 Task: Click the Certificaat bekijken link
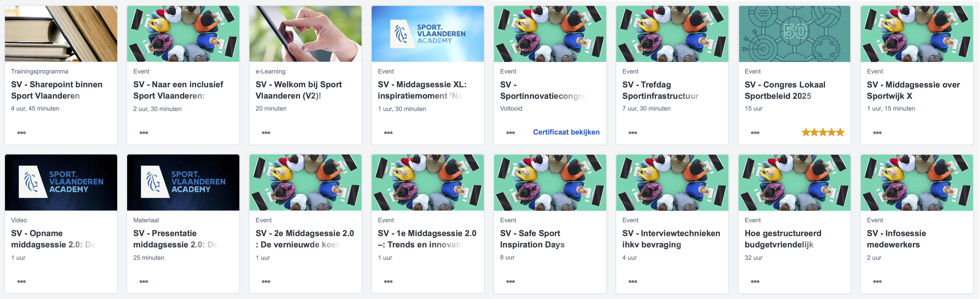pos(566,132)
